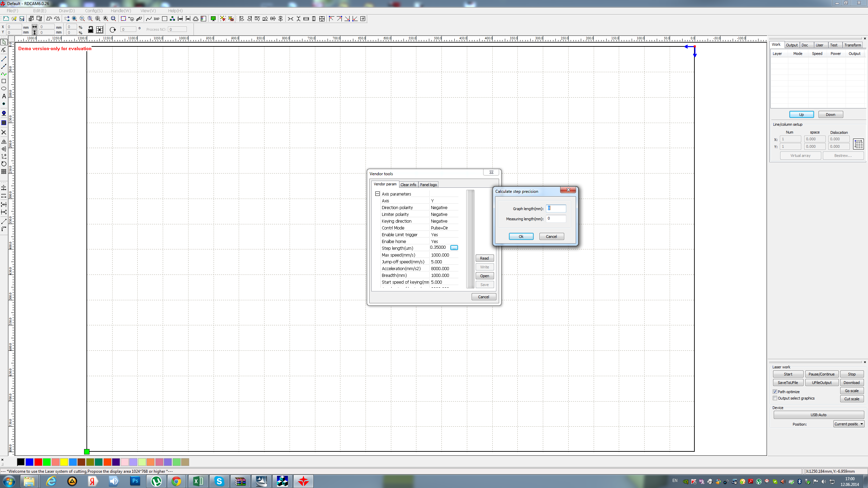
Task: Enable Output select graphics checkbox
Action: pyautogui.click(x=775, y=398)
